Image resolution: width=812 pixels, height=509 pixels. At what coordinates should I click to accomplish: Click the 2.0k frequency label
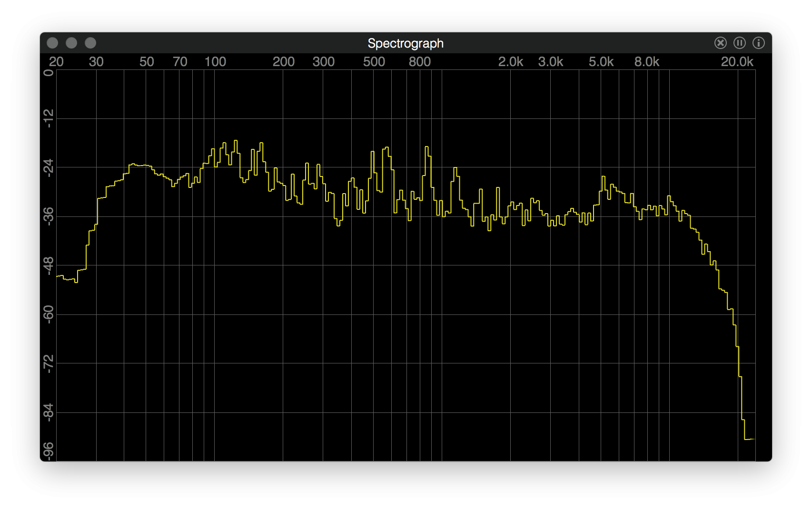pyautogui.click(x=511, y=61)
